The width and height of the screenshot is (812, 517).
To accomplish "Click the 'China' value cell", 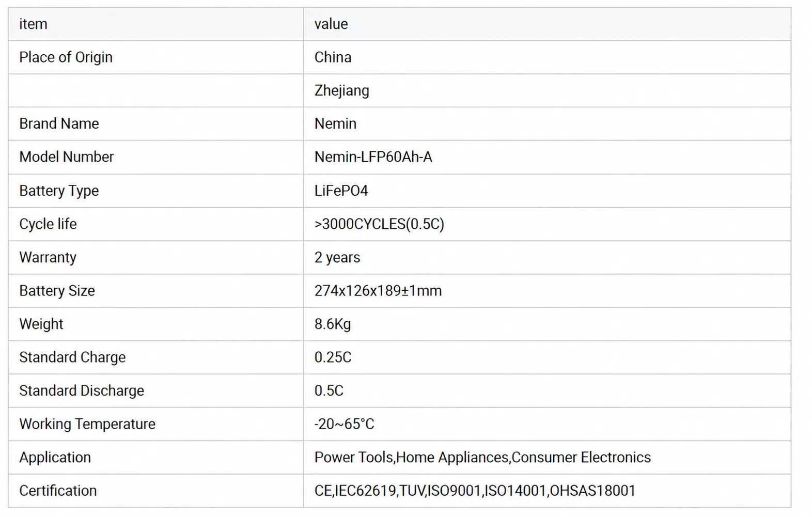I will coord(547,57).
